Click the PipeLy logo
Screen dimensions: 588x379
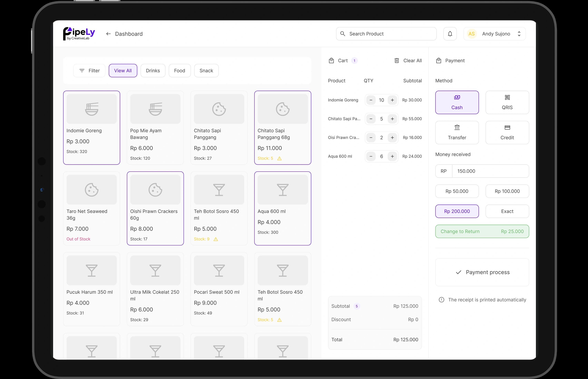click(79, 34)
